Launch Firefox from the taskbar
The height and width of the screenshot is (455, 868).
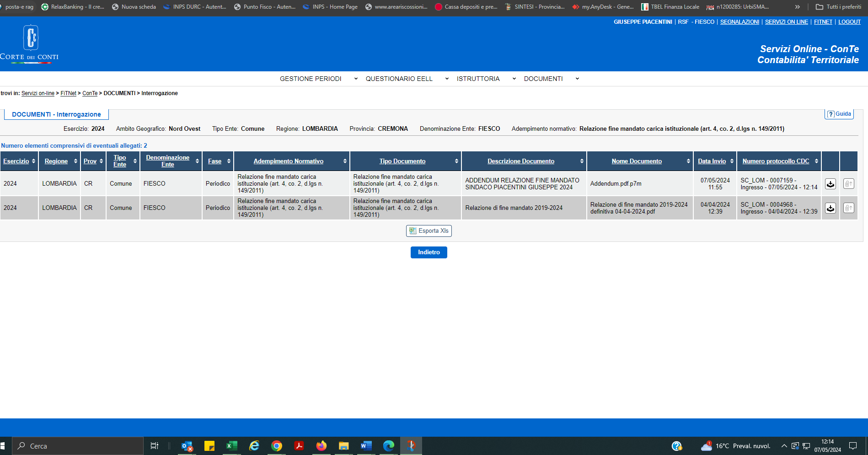[x=321, y=446]
